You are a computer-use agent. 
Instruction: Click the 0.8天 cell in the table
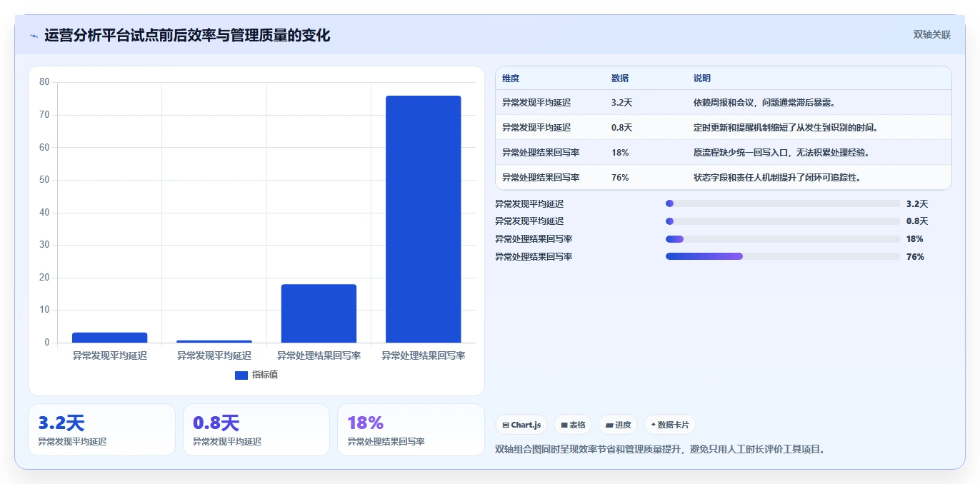tap(622, 128)
